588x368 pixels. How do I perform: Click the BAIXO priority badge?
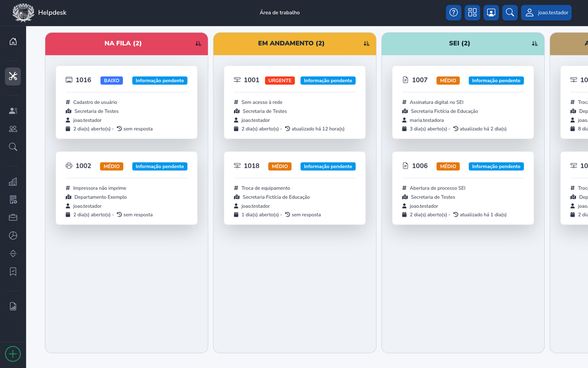pos(111,81)
